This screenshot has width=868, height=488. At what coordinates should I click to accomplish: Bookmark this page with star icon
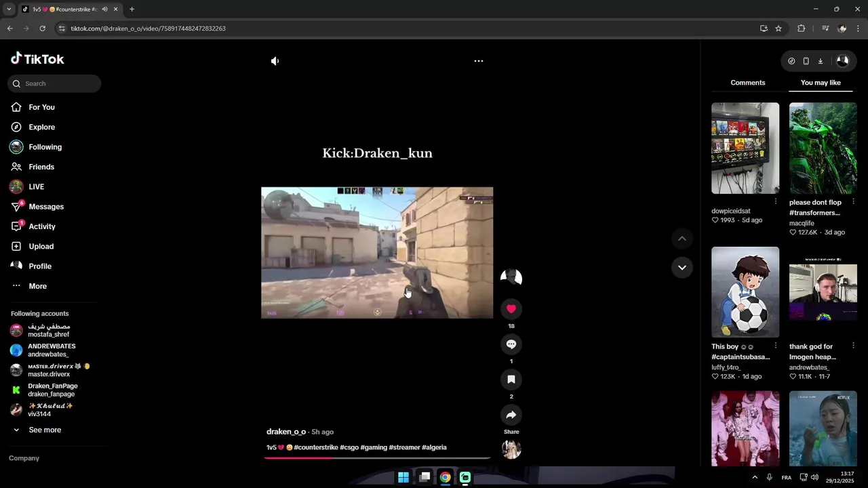click(778, 28)
